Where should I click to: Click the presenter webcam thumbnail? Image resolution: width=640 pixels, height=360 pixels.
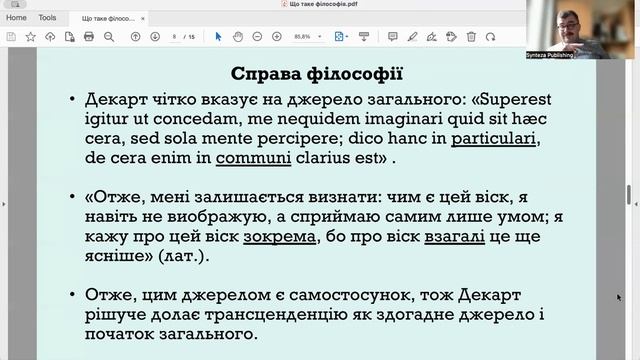pyautogui.click(x=580, y=29)
